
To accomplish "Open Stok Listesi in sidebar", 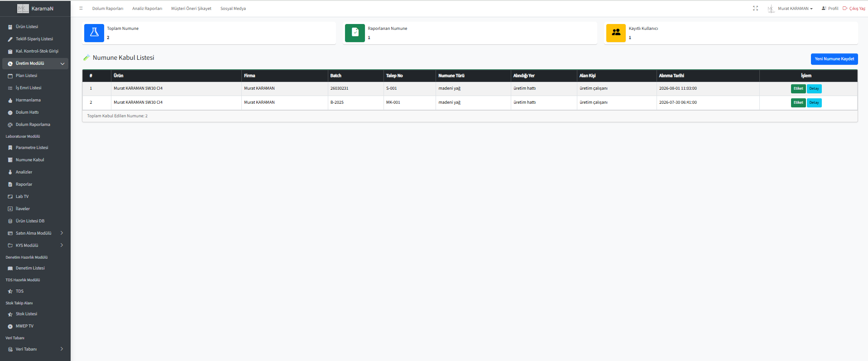I will coord(26,314).
